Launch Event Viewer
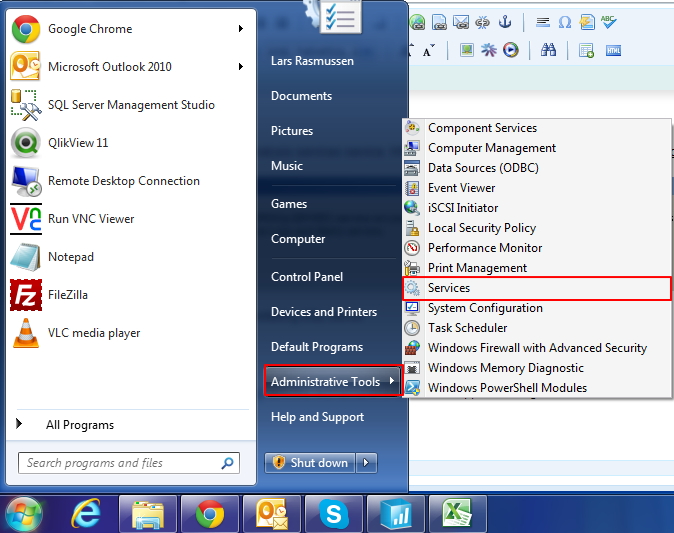The height and width of the screenshot is (533, 674). [536, 188]
